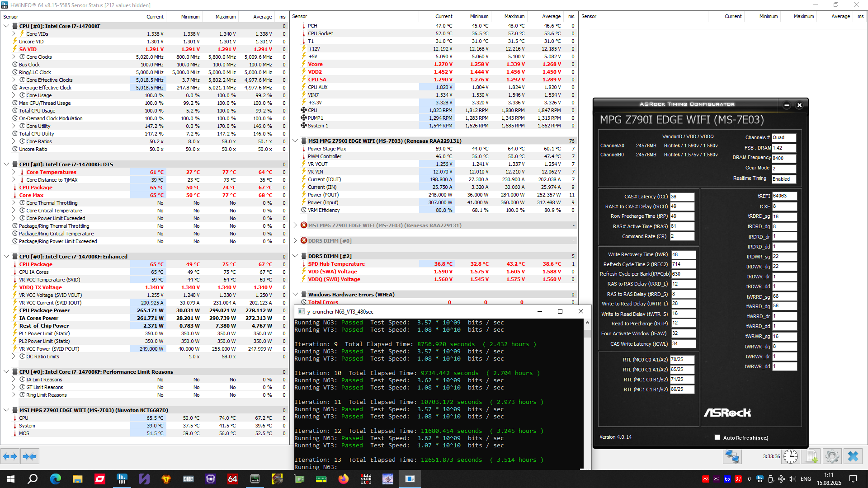
Task: Collapse the DDR5 DIMM [#2] section
Action: pos(295,256)
